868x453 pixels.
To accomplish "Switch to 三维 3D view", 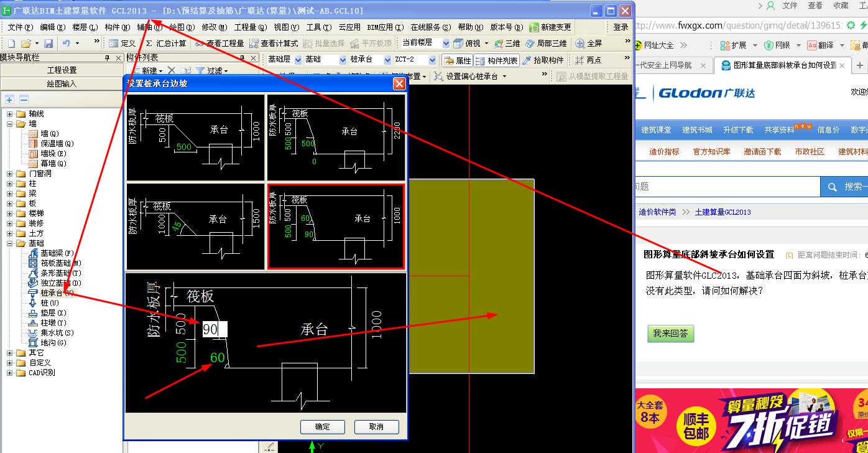I will 507,44.
